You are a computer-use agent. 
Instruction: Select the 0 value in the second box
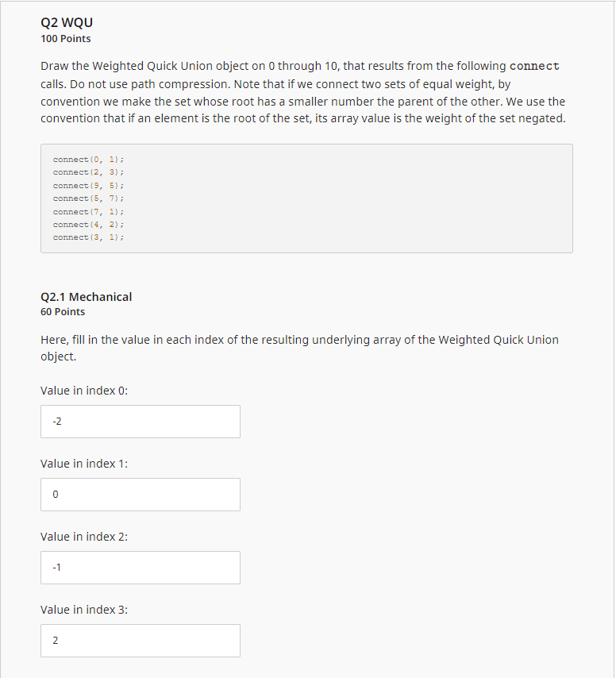pyautogui.click(x=55, y=494)
